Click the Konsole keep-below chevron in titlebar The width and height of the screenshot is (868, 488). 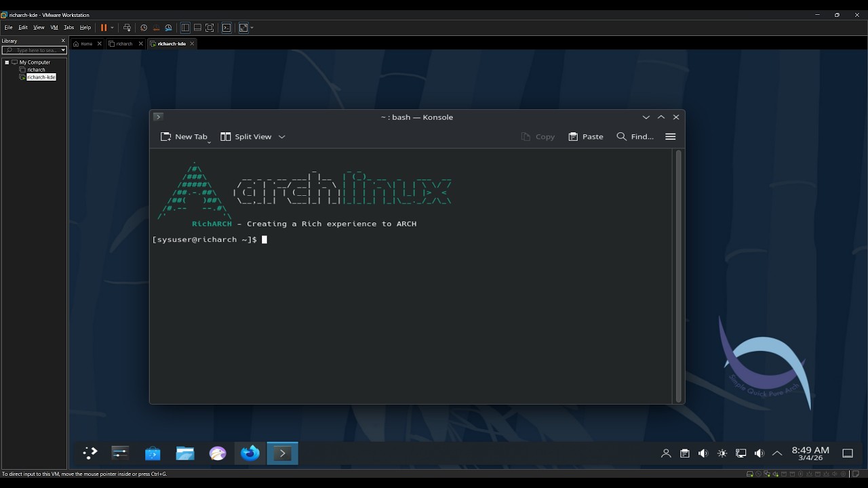click(x=646, y=117)
